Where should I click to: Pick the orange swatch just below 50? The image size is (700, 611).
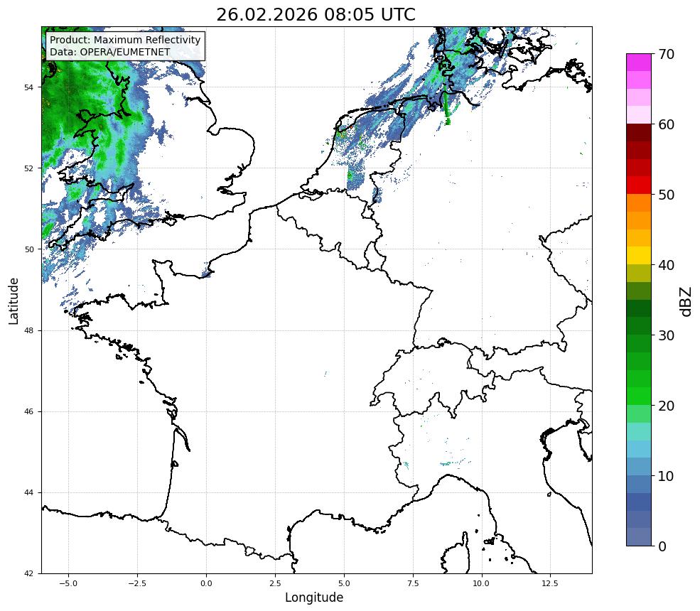coord(639,202)
